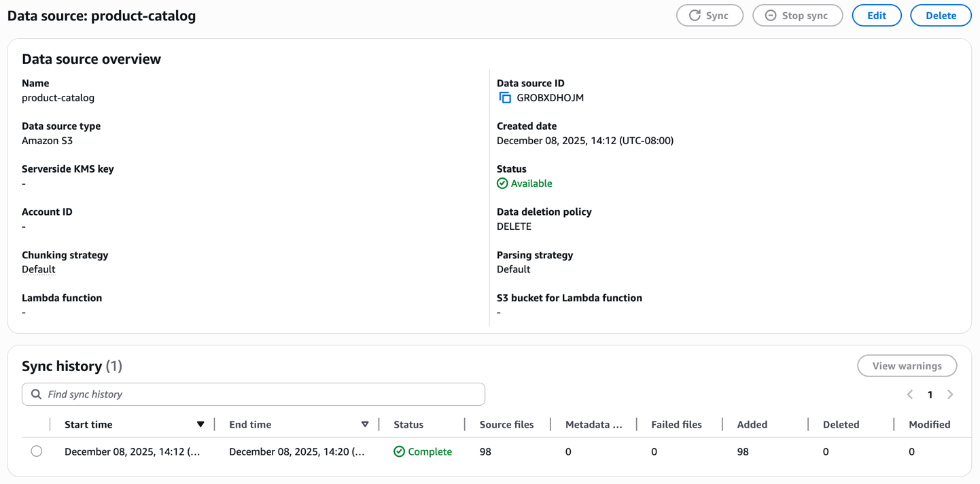The width and height of the screenshot is (980, 484).
Task: Click the green Available status icon
Action: point(502,184)
